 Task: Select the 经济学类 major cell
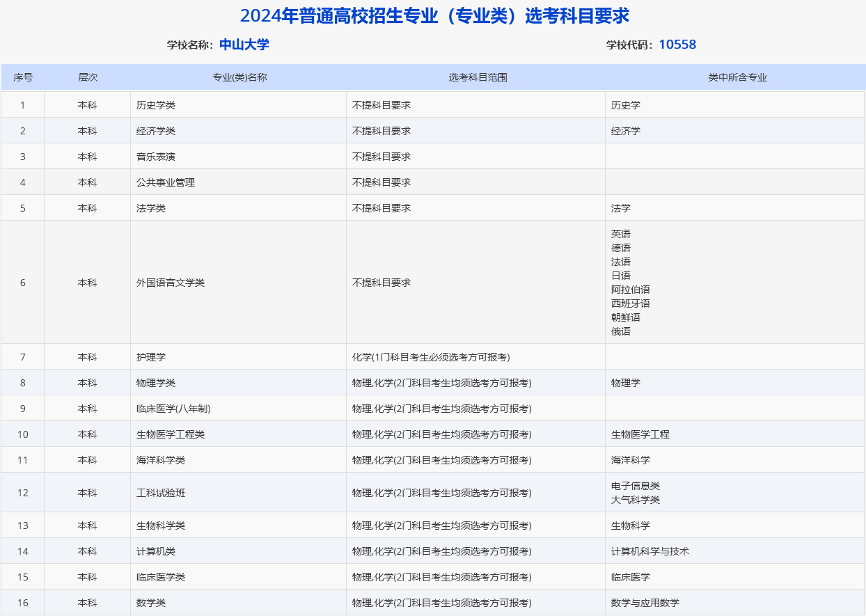239,131
